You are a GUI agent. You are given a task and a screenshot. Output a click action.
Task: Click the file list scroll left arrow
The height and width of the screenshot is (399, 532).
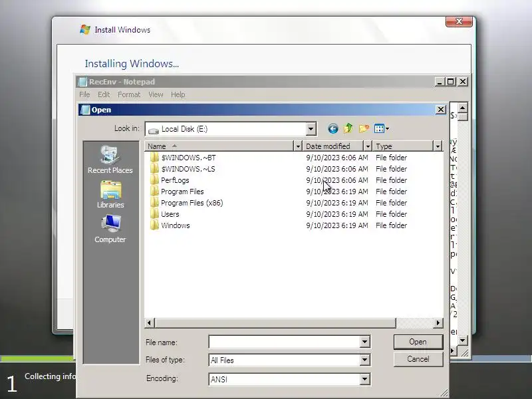coord(150,323)
